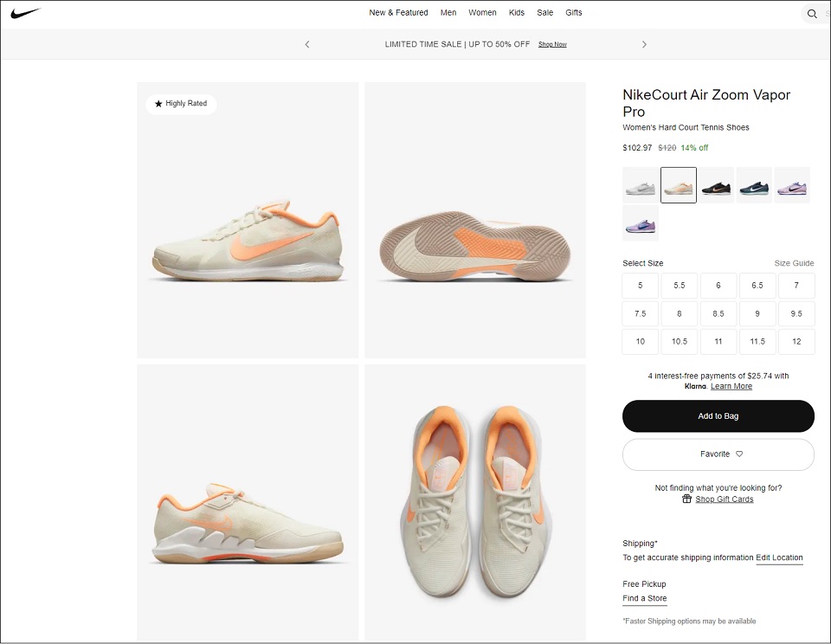Click the $102.97 sale price

coord(637,148)
